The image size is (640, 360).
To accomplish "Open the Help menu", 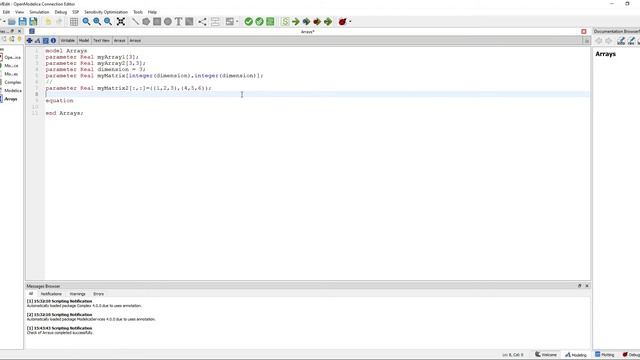I will (152, 12).
